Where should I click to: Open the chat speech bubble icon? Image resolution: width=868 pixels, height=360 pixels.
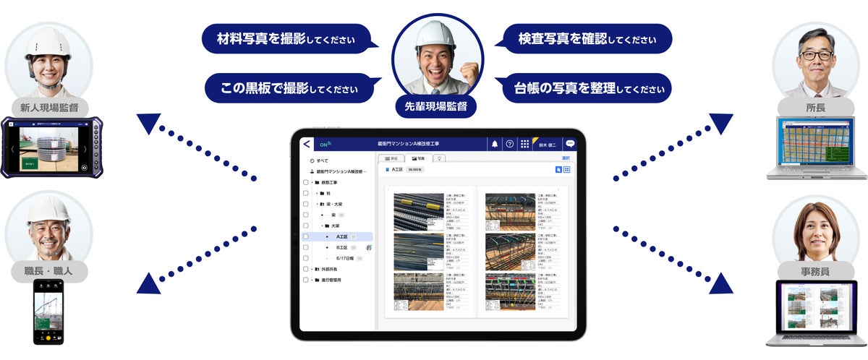(x=570, y=144)
